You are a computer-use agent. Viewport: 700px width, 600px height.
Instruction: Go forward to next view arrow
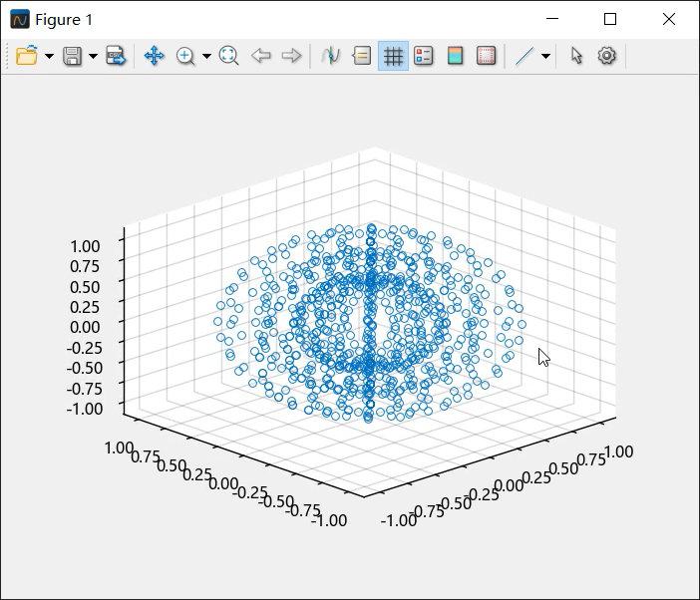291,56
